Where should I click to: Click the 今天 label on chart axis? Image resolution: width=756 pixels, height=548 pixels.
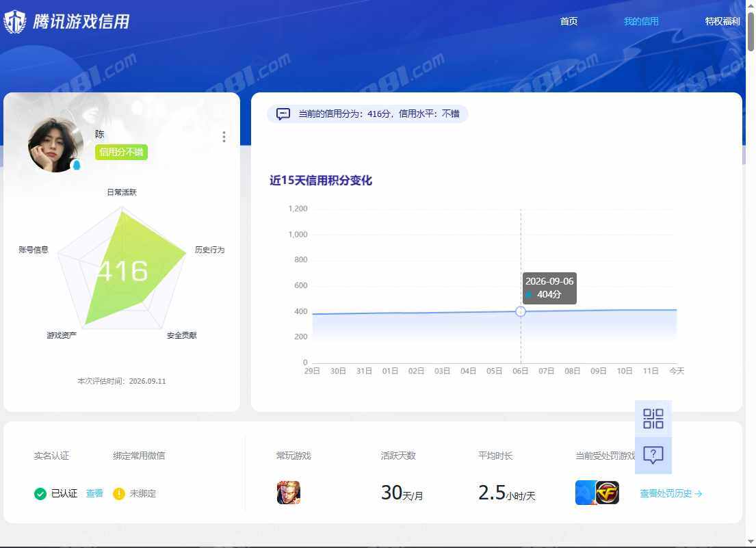677,371
